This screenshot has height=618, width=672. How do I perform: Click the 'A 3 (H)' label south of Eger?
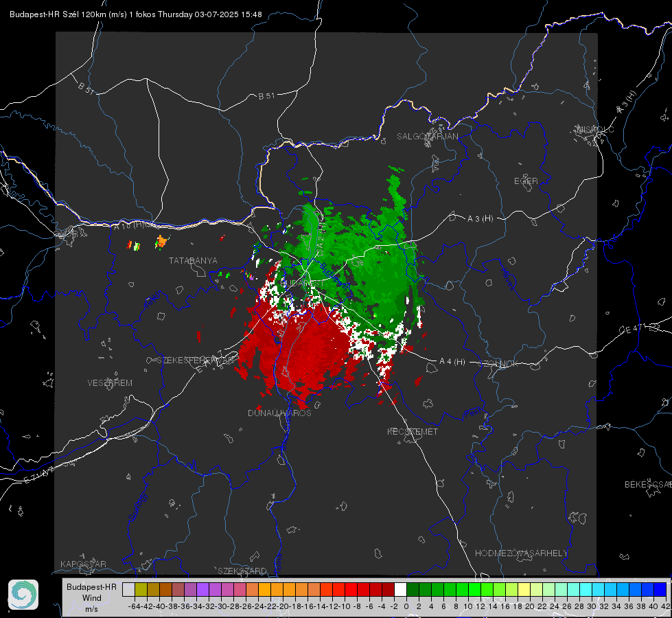pos(480,219)
